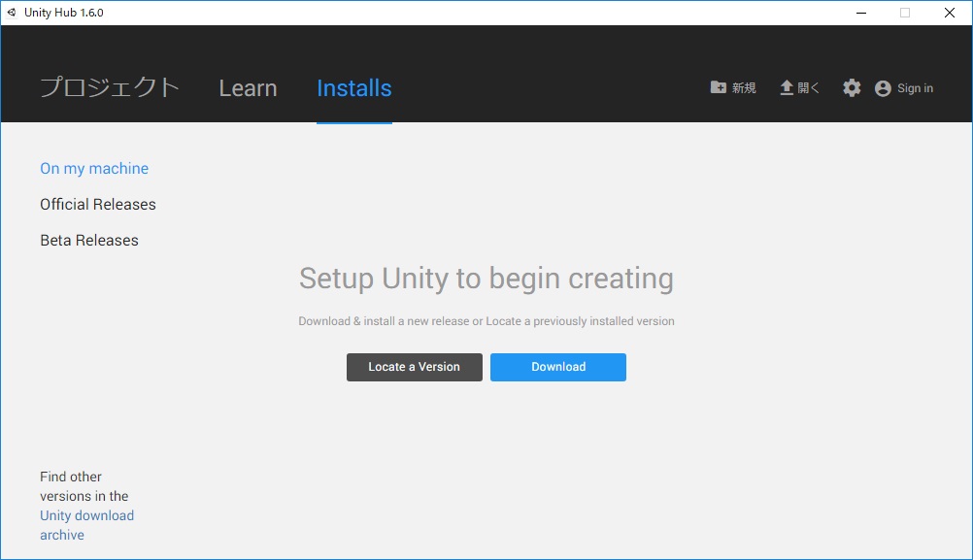Show Official Releases list

pyautogui.click(x=98, y=205)
